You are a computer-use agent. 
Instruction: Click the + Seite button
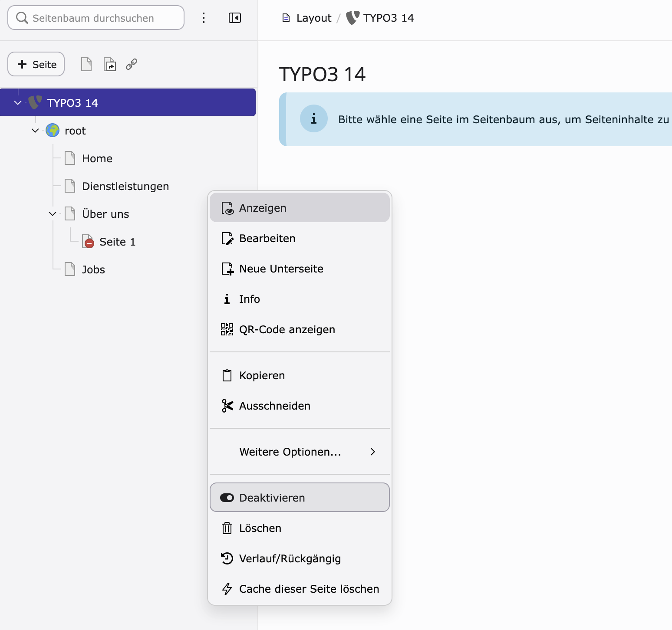point(36,64)
